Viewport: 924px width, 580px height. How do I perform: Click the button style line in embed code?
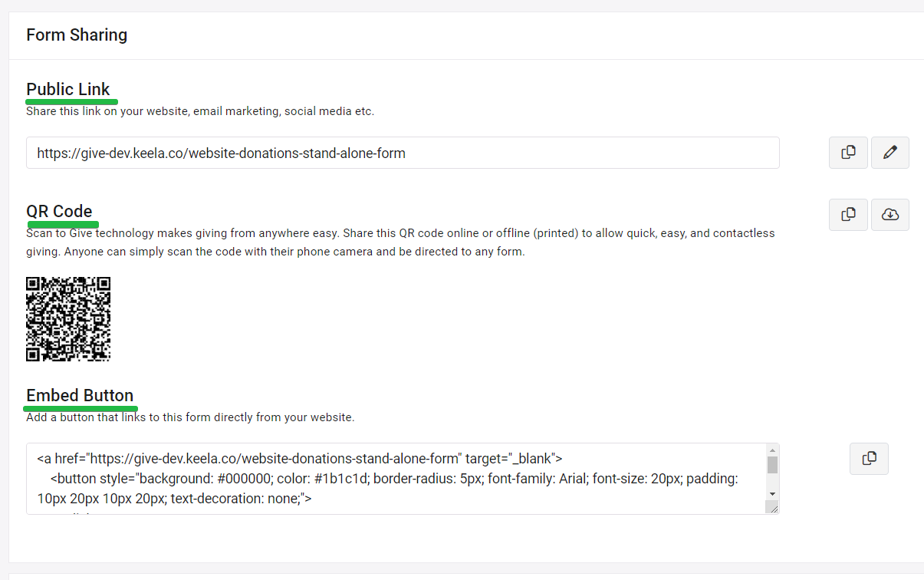(x=387, y=489)
